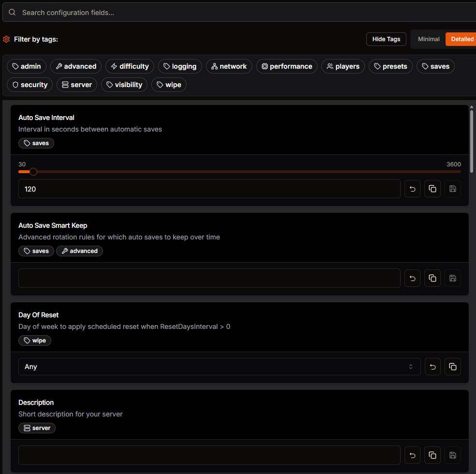This screenshot has width=476, height=474.
Task: Click the Hide Tags button
Action: (x=386, y=39)
